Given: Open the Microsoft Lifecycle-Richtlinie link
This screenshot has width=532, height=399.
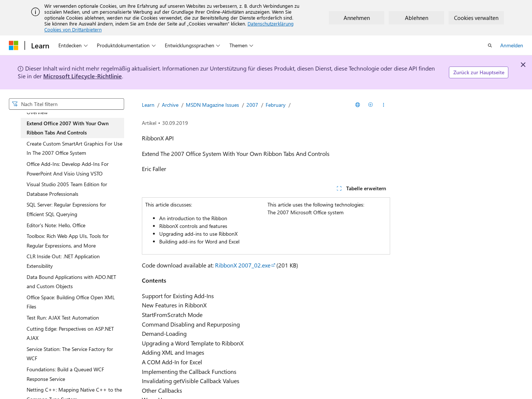Looking at the screenshot, I should (82, 76).
